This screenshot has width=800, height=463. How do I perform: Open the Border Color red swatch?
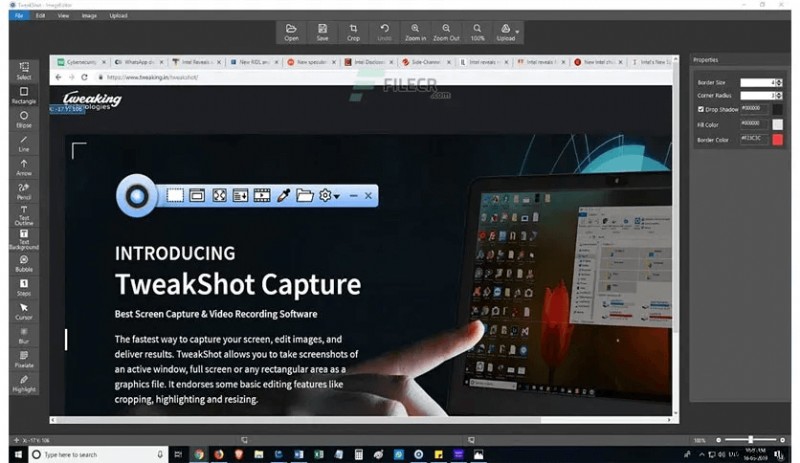(778, 139)
